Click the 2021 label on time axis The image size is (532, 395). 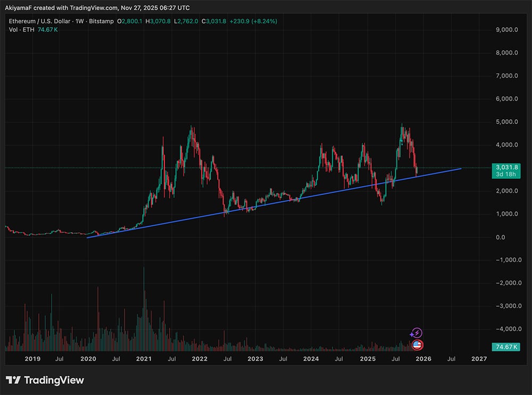click(144, 359)
